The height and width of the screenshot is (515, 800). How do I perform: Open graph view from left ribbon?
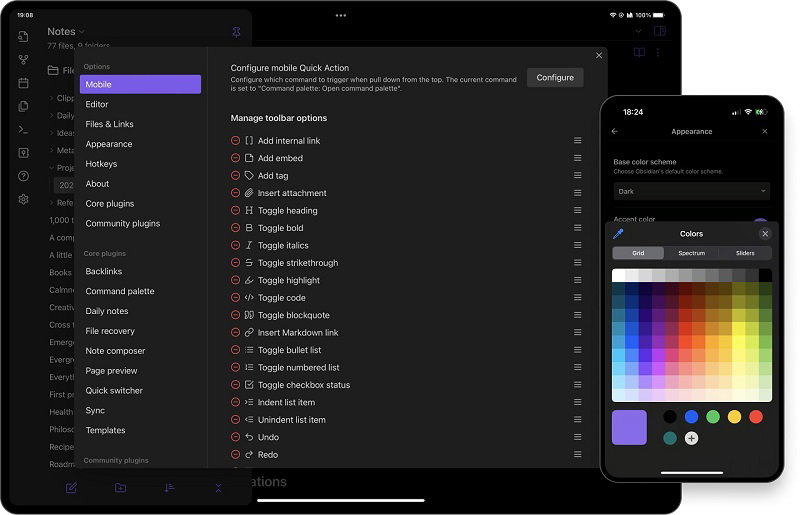coord(23,60)
